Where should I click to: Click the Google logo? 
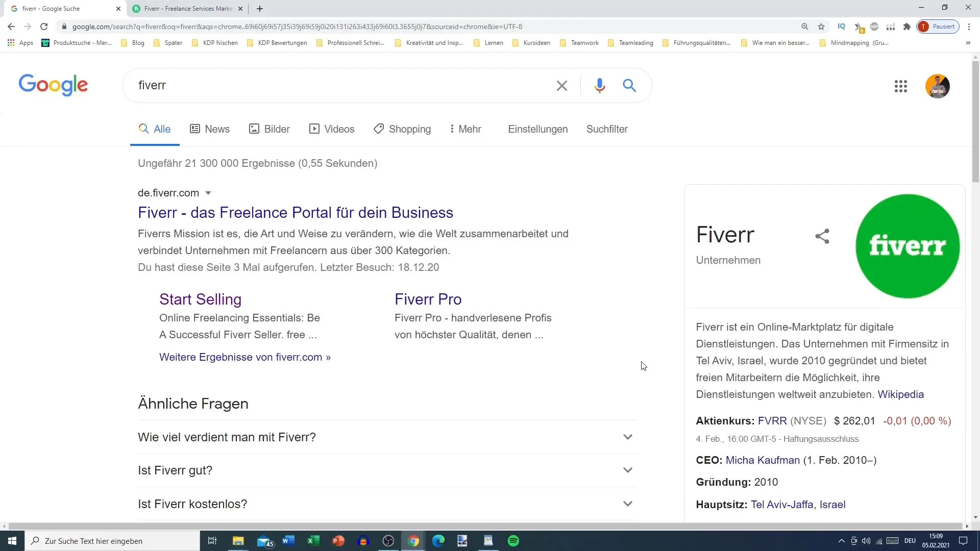[53, 85]
